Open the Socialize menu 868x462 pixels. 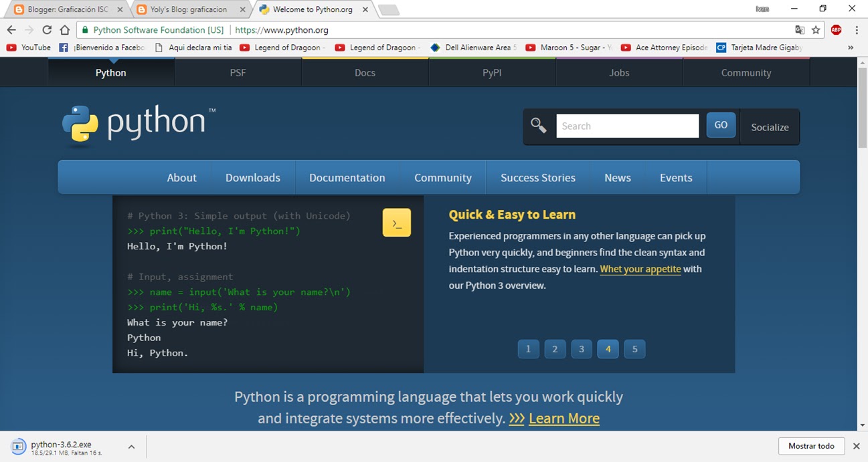click(770, 127)
